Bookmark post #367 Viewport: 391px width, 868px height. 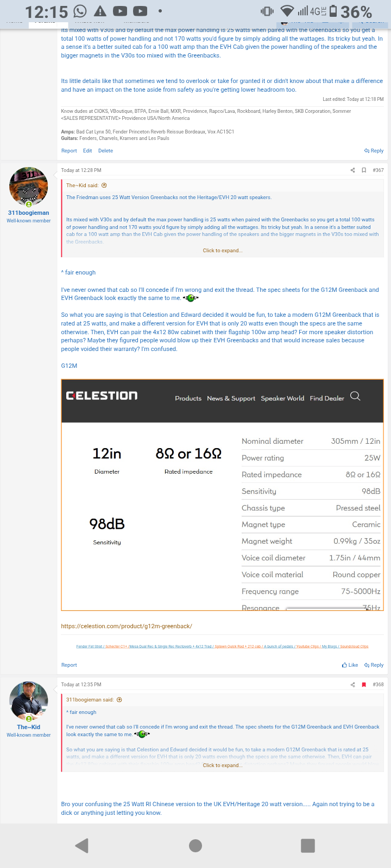coord(364,170)
